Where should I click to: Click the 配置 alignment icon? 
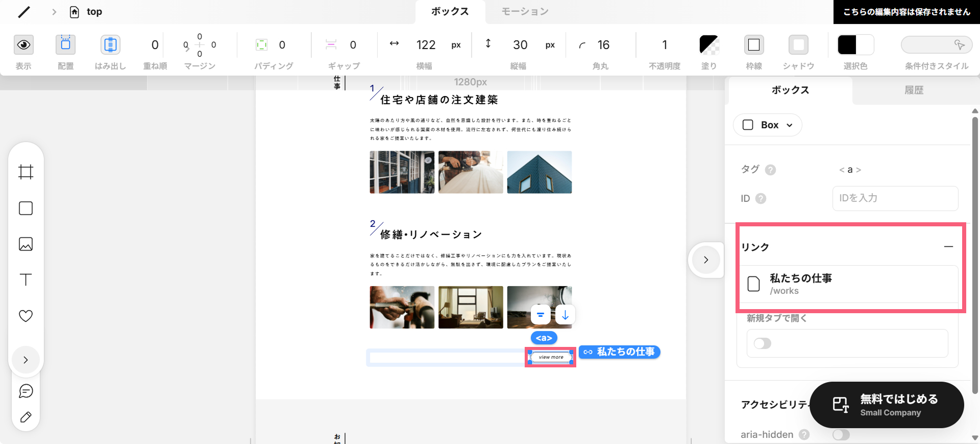[65, 45]
